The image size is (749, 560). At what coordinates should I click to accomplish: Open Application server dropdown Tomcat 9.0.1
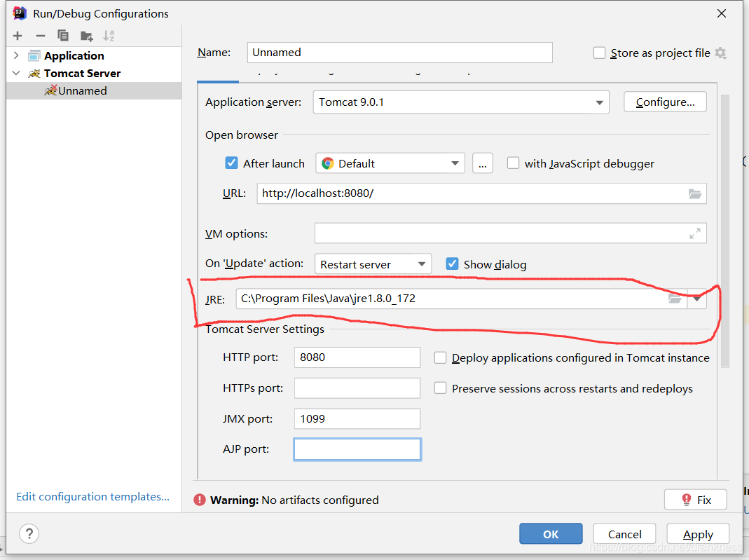(x=461, y=102)
